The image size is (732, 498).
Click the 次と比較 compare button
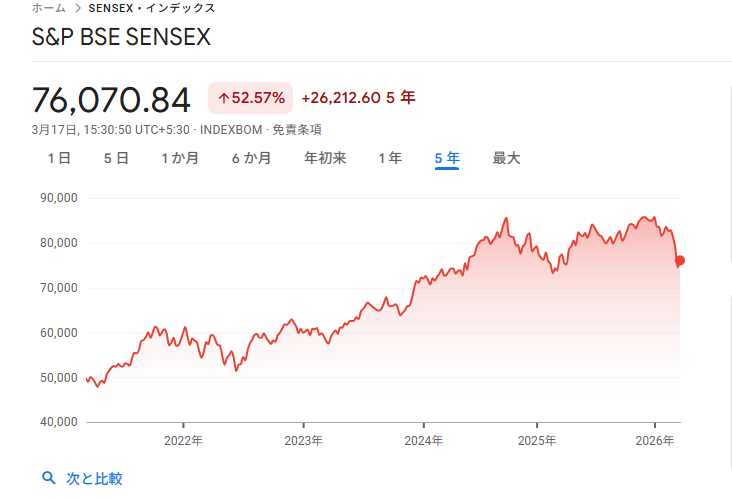93,479
